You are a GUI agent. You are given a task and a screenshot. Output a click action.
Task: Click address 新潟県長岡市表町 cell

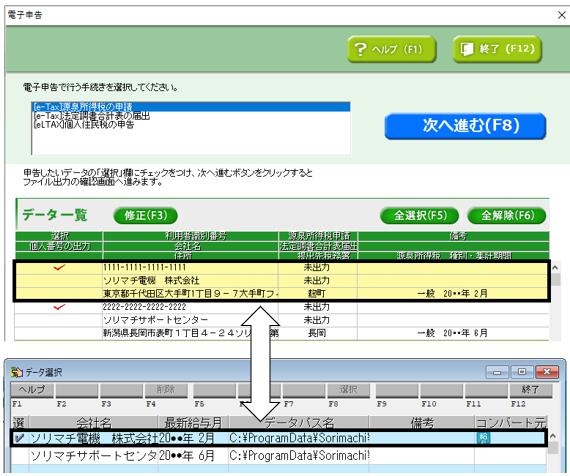(190, 333)
